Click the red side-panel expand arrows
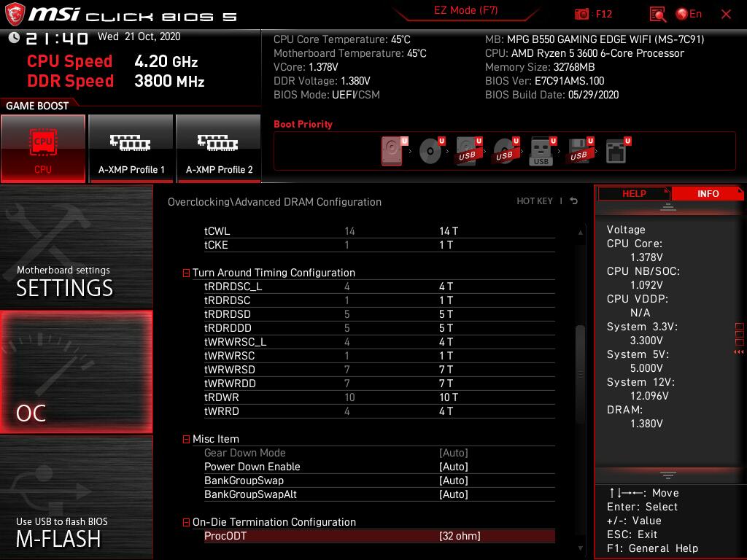 [738, 352]
